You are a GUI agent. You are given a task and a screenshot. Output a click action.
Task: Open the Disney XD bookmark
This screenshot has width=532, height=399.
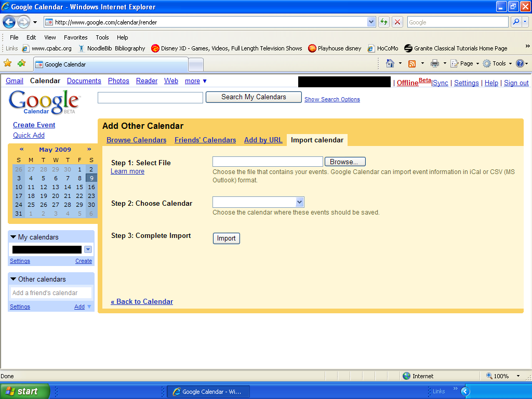pos(227,48)
